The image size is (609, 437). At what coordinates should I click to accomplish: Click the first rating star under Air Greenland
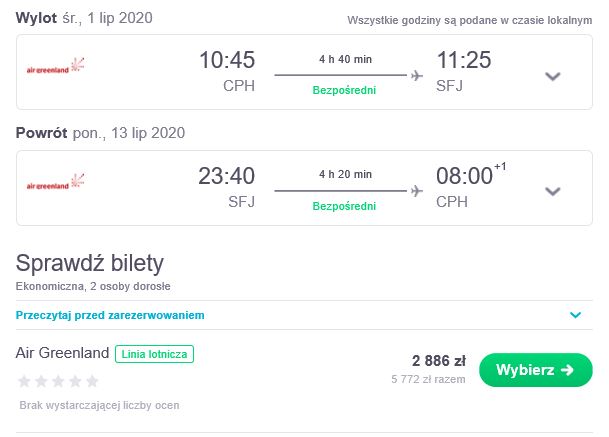click(24, 381)
